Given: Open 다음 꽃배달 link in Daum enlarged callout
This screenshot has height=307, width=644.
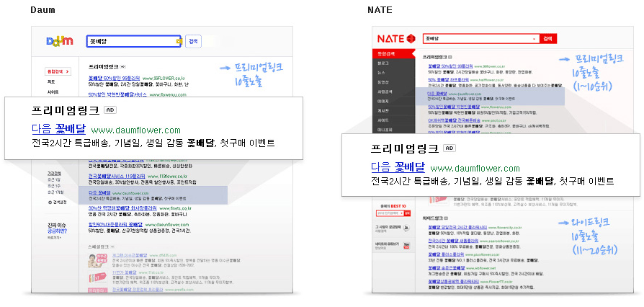Looking at the screenshot, I should [x=59, y=130].
